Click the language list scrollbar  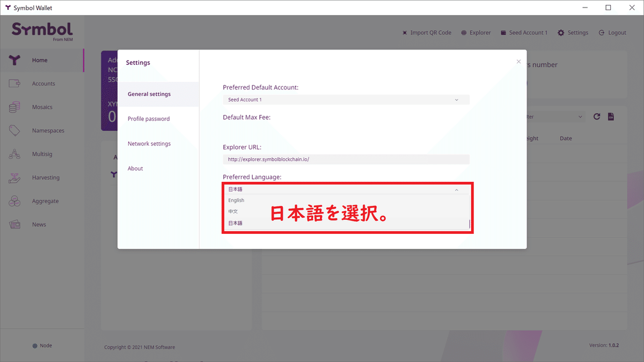(x=470, y=224)
